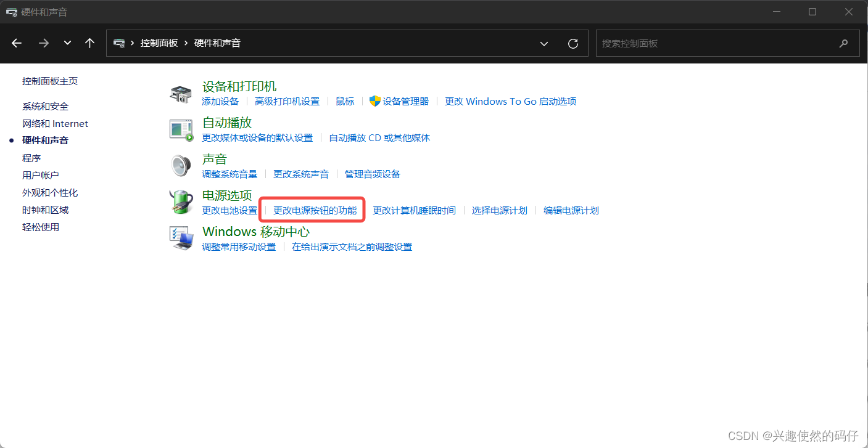Click 自动播放 CD 或其他媒体
868x448 pixels.
coord(379,138)
